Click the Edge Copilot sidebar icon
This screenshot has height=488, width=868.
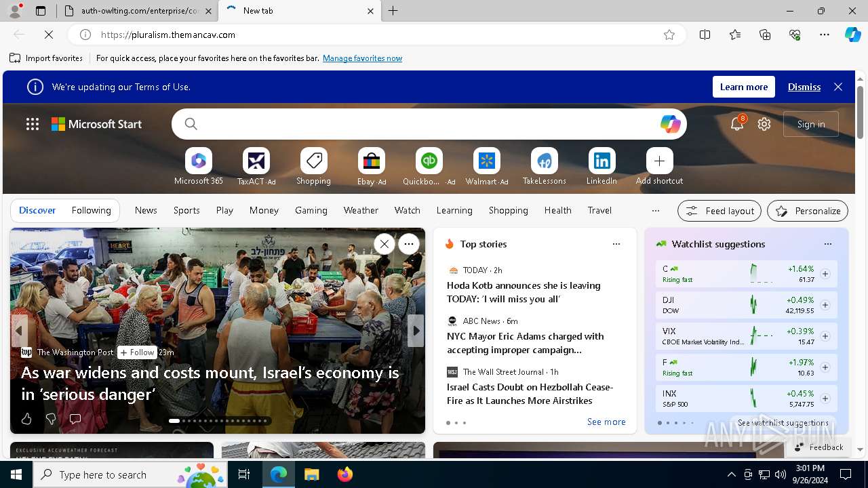click(x=853, y=35)
